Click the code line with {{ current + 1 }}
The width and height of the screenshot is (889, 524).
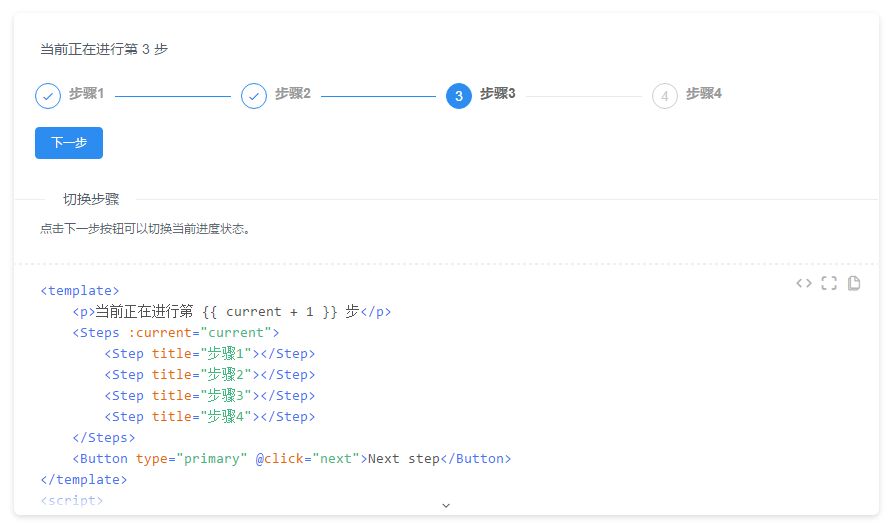[232, 312]
